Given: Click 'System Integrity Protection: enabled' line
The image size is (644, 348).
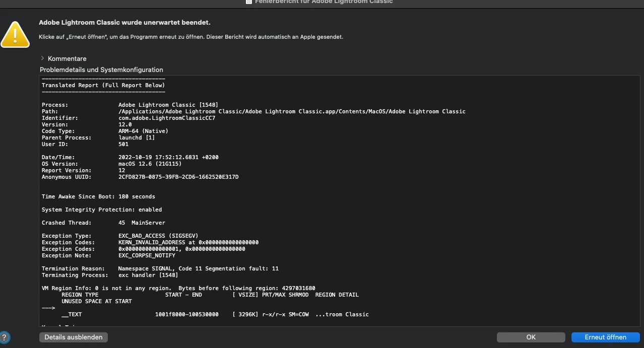Looking at the screenshot, I should 102,210.
